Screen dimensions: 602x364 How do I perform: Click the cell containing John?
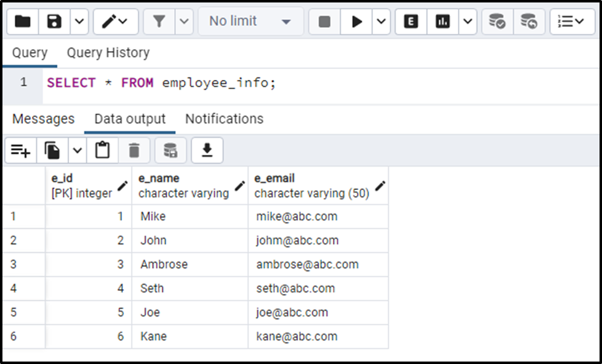pyautogui.click(x=190, y=240)
